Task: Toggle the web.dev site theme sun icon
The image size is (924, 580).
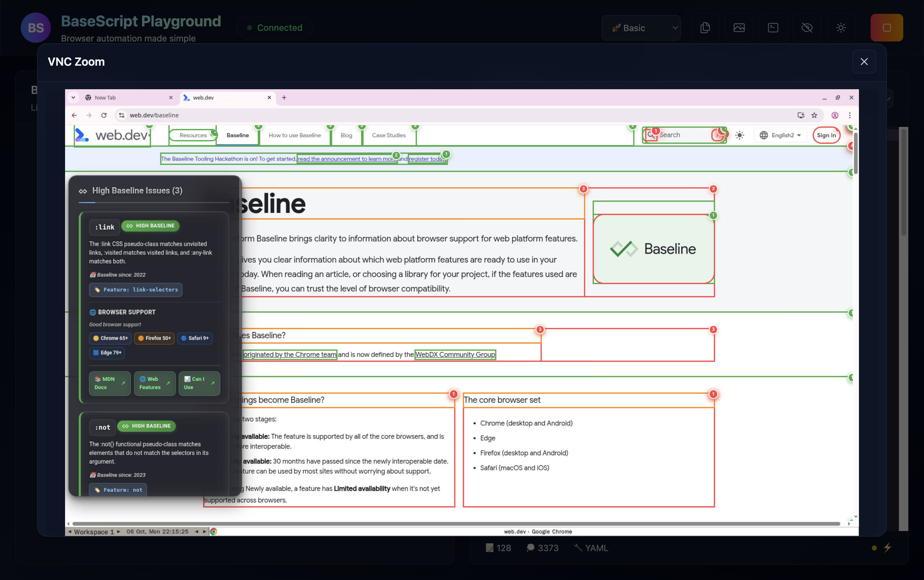Action: point(740,135)
